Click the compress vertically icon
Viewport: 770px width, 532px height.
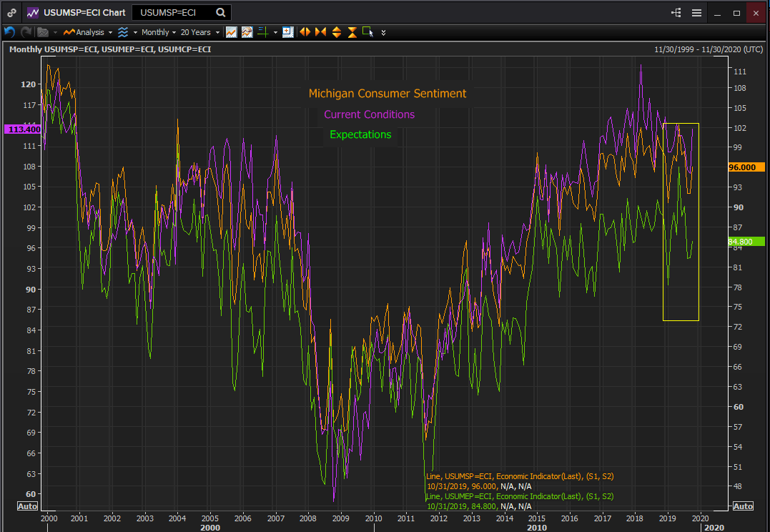coord(352,32)
